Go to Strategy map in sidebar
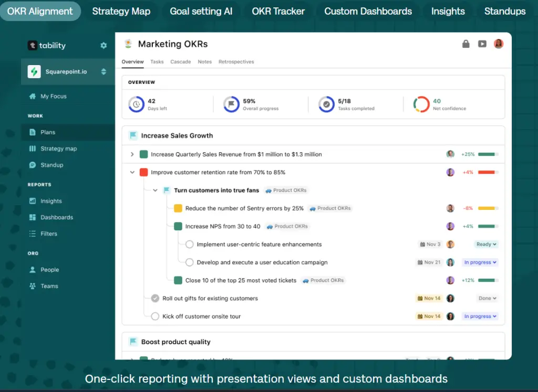 pyautogui.click(x=58, y=149)
